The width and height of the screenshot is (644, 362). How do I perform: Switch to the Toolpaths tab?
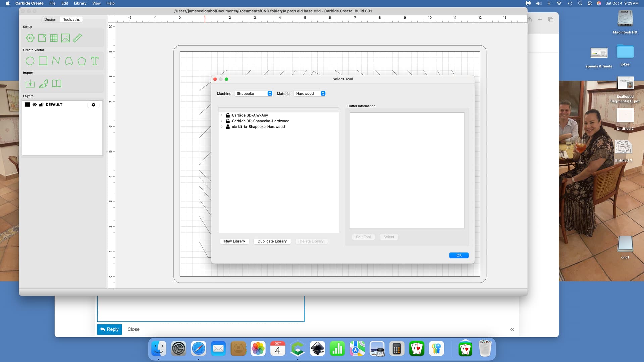tap(71, 19)
